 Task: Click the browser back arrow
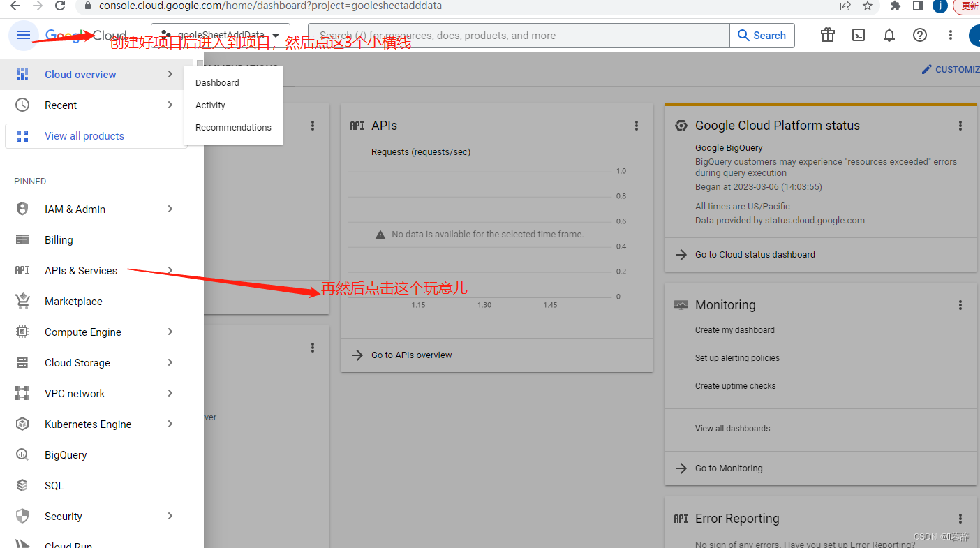pos(15,6)
